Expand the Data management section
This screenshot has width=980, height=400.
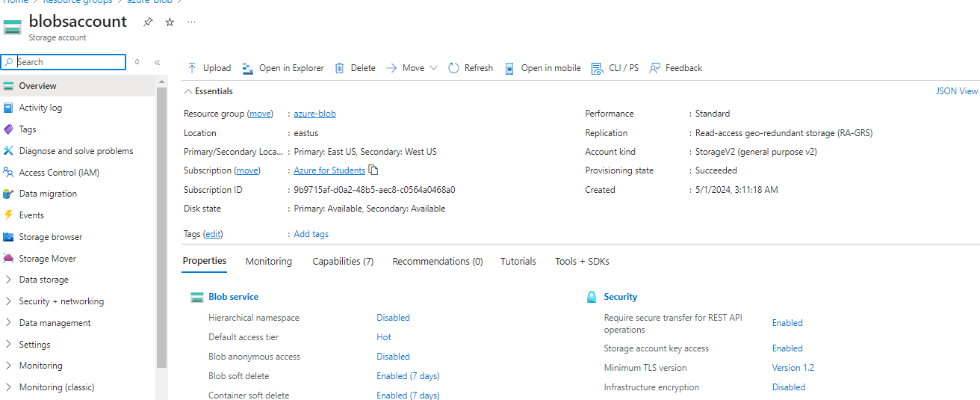click(8, 323)
